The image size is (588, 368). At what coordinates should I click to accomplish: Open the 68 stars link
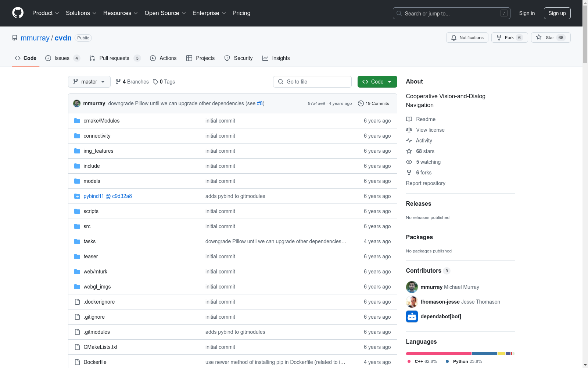420,151
